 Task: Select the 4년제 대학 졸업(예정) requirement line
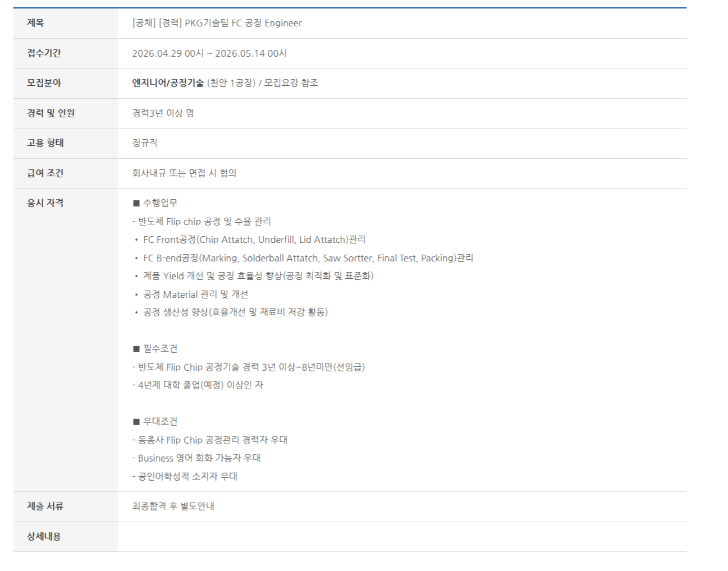[x=198, y=385]
